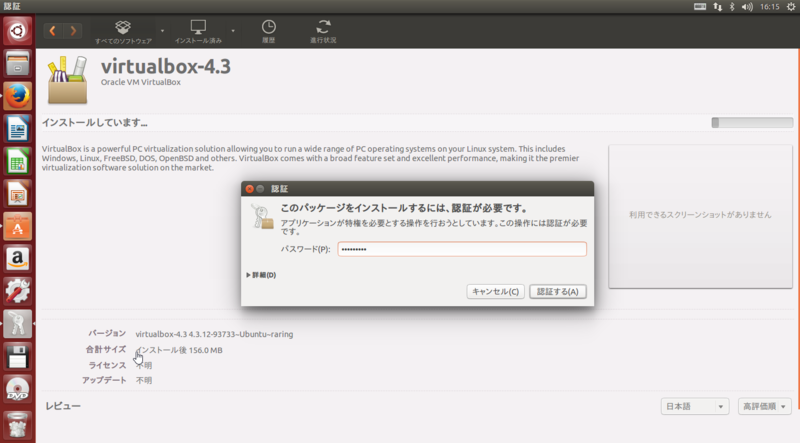Image resolution: width=800 pixels, height=443 pixels.
Task: Open the DVD disc launcher icon
Action: click(x=17, y=389)
